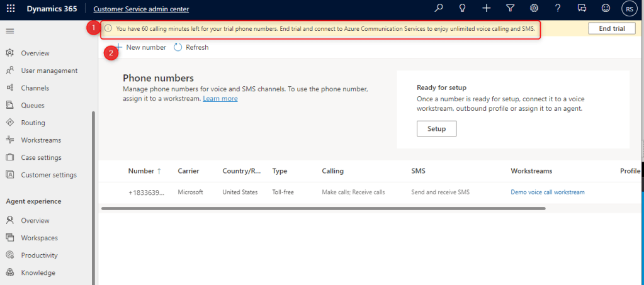Open the lightbulb assistant icon
Viewport: 644px width, 285px height.
[x=462, y=8]
